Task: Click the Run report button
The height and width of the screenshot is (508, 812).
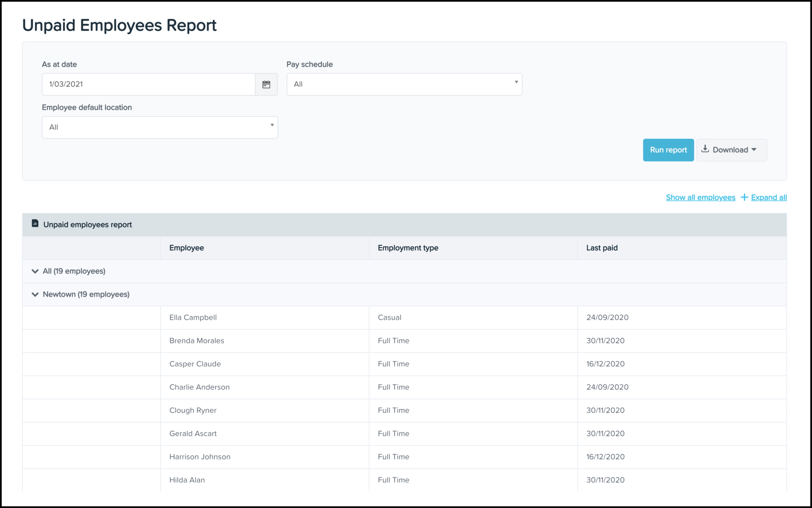Action: (x=668, y=150)
